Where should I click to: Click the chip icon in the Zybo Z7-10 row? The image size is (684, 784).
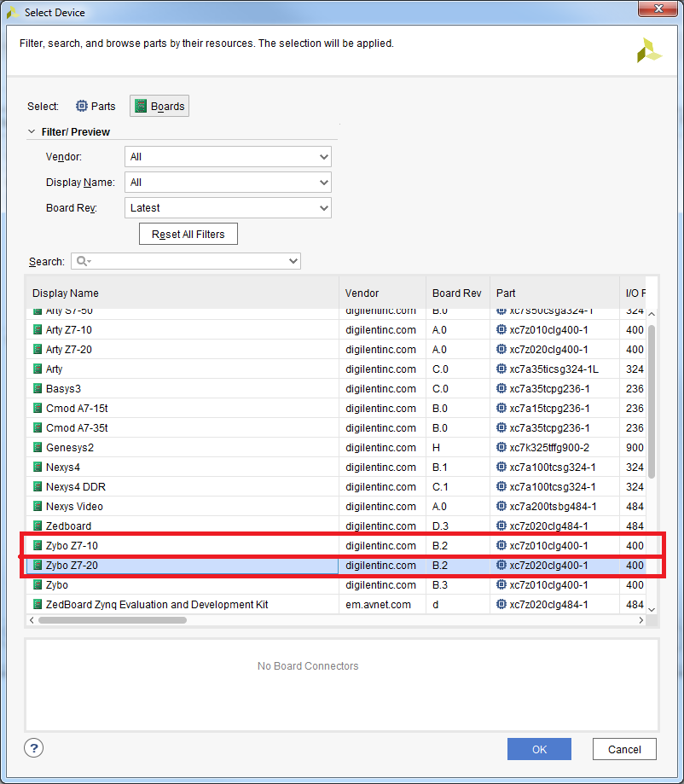(501, 545)
